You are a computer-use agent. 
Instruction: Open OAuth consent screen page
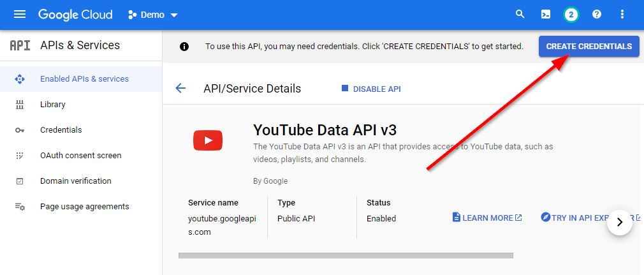pos(80,156)
